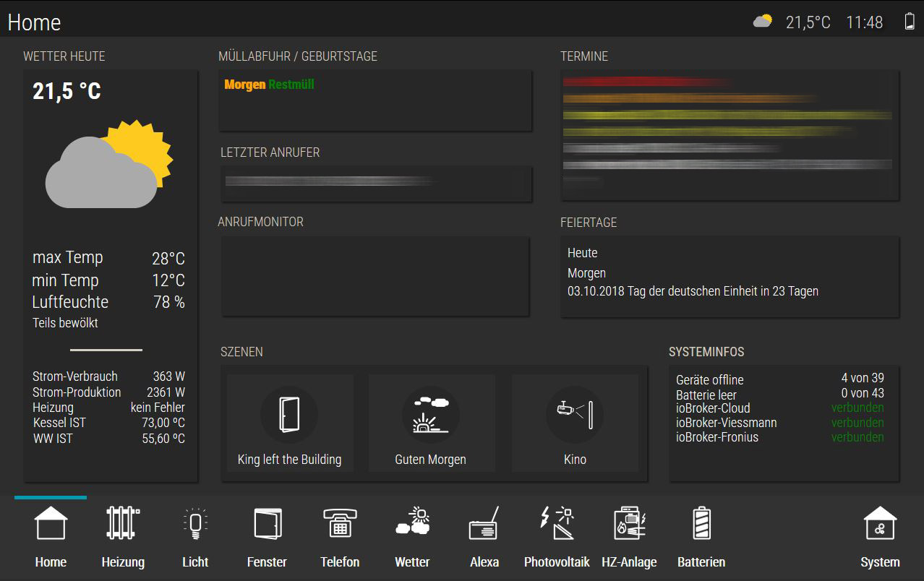Click the Geräte offline 4 von 39 row
Image resolution: width=924 pixels, height=581 pixels.
tap(779, 379)
